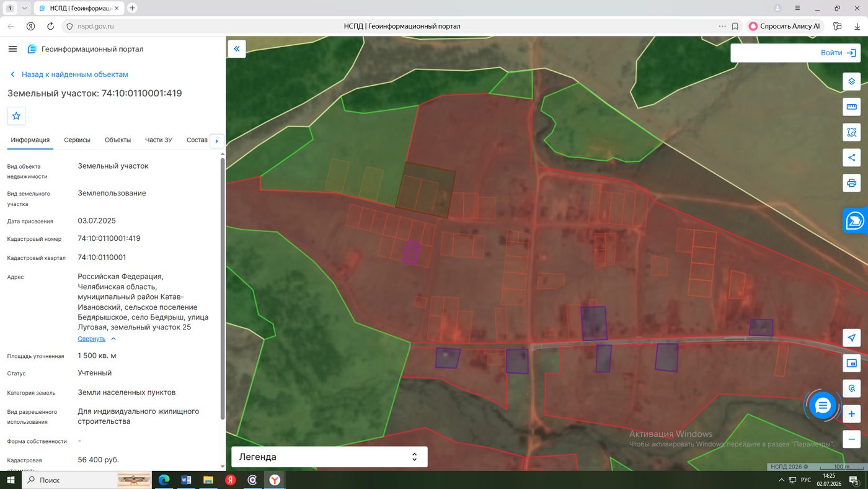Share the current map view
The height and width of the screenshot is (489, 868).
852,158
